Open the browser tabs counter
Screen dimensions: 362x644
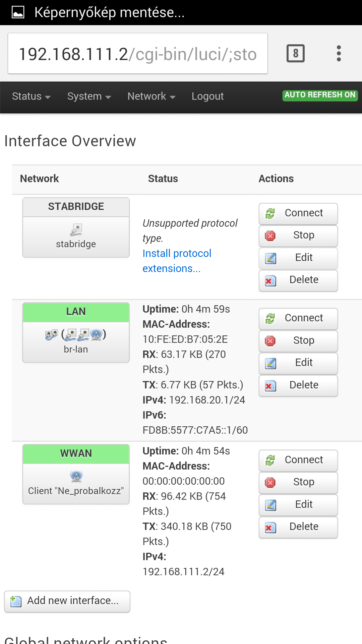point(295,53)
